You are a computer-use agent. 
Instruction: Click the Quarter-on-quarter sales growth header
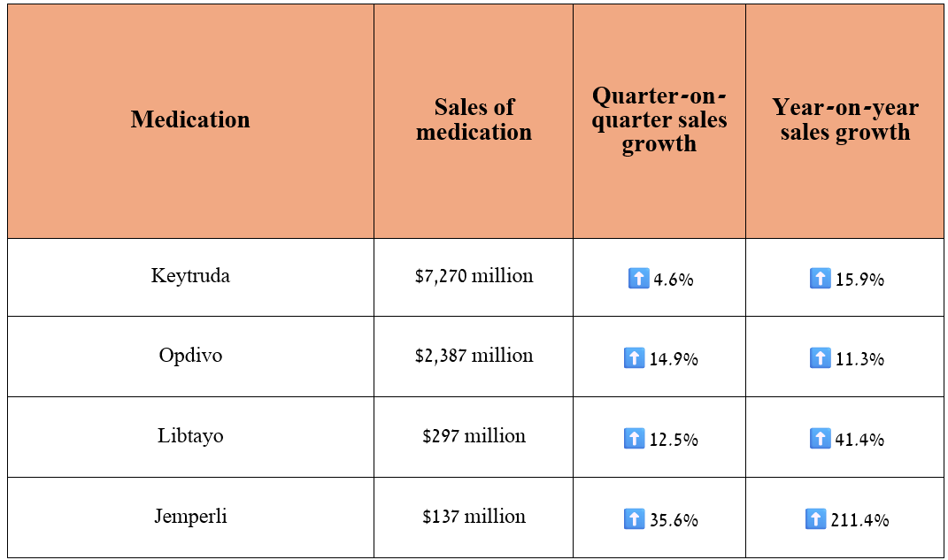(659, 119)
